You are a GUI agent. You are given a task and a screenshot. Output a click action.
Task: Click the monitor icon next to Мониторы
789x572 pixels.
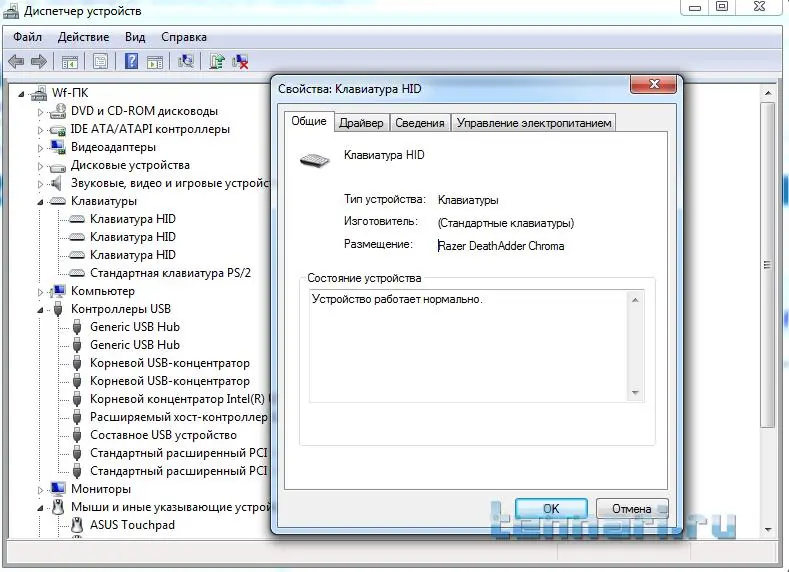(x=58, y=488)
